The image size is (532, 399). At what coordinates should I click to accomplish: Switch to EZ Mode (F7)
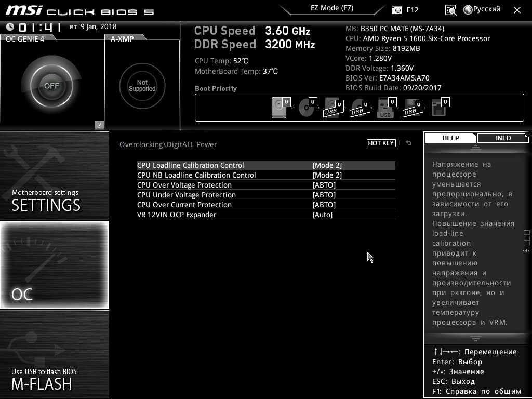click(x=332, y=8)
